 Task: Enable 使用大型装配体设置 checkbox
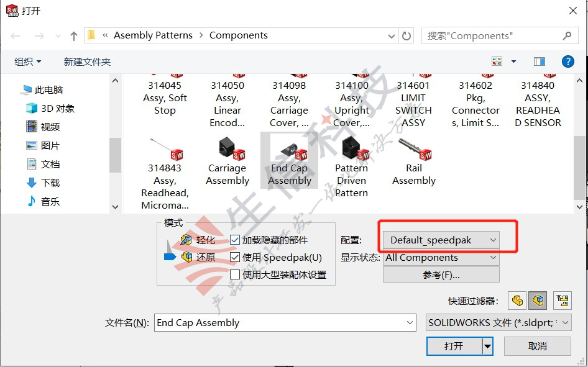click(235, 274)
